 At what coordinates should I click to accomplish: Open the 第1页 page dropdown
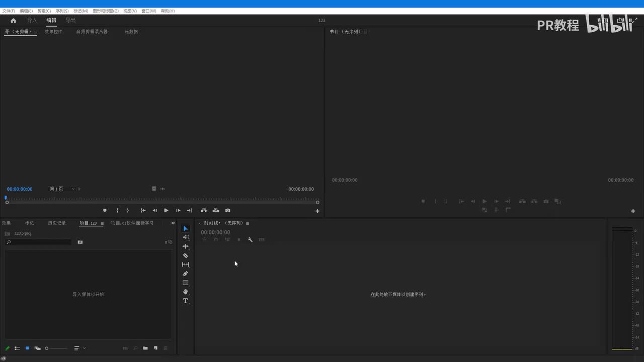click(62, 189)
